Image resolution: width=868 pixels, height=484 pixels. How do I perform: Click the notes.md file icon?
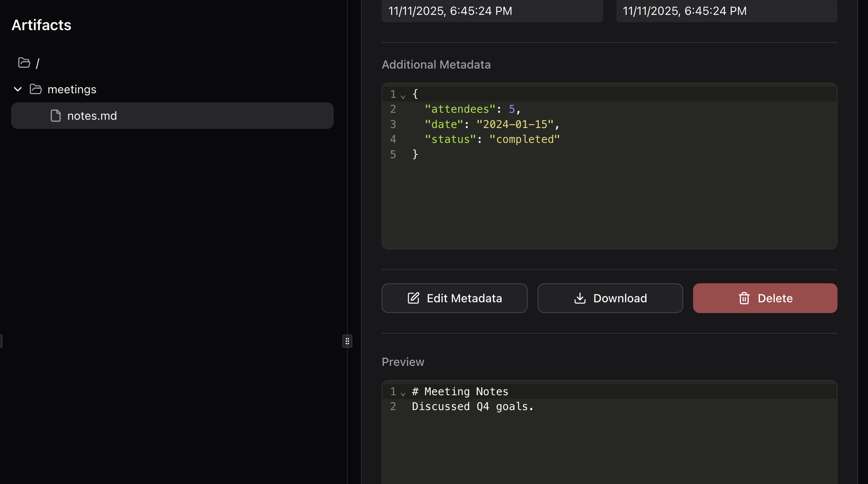pyautogui.click(x=56, y=116)
